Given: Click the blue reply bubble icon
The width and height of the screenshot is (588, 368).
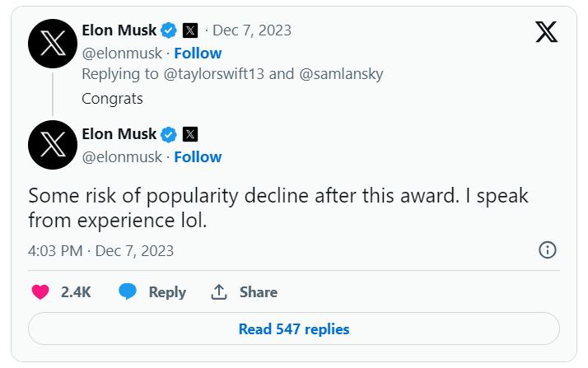Looking at the screenshot, I should point(128,292).
